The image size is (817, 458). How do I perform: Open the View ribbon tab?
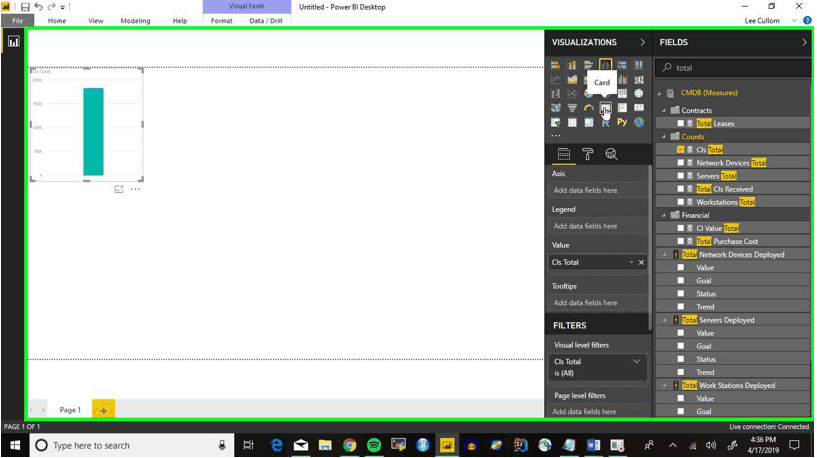point(95,21)
